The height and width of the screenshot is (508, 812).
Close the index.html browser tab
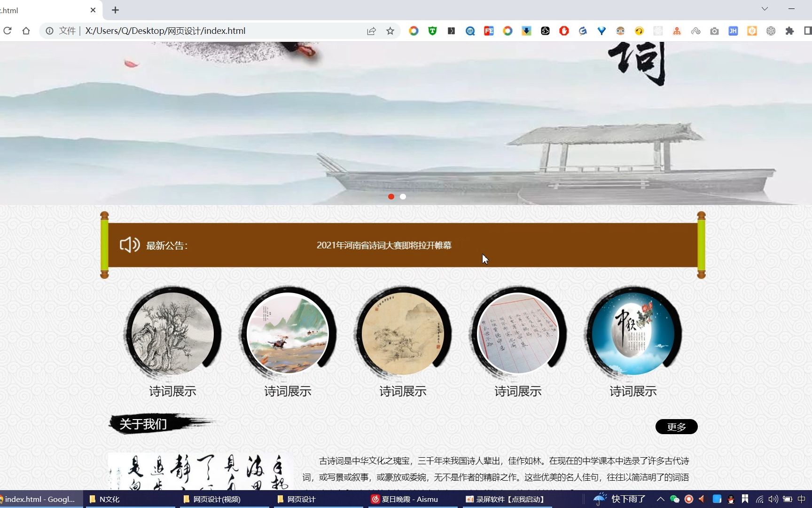tap(93, 10)
